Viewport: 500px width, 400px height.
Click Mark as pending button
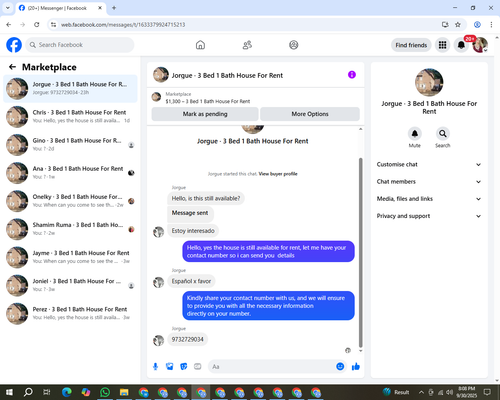(205, 114)
